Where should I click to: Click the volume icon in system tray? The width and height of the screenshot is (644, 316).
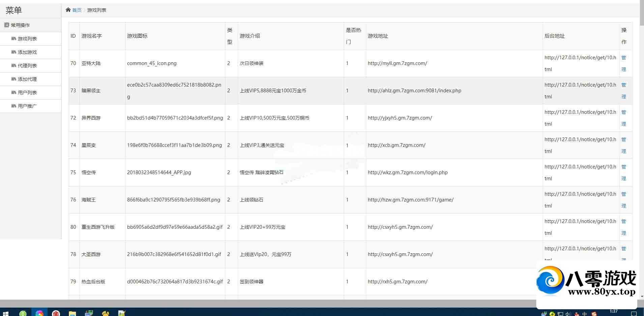click(568, 314)
